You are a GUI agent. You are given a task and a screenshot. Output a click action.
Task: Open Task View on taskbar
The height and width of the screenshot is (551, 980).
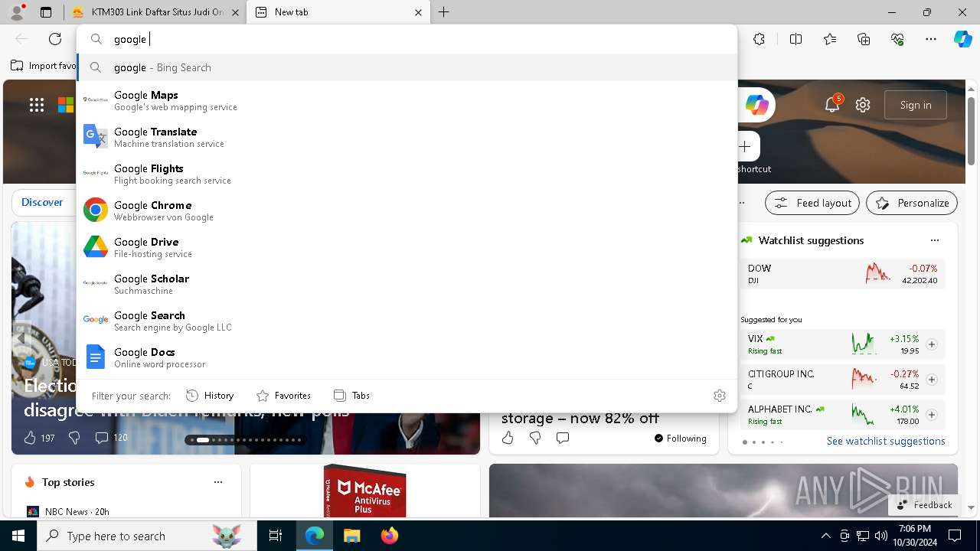[276, 536]
